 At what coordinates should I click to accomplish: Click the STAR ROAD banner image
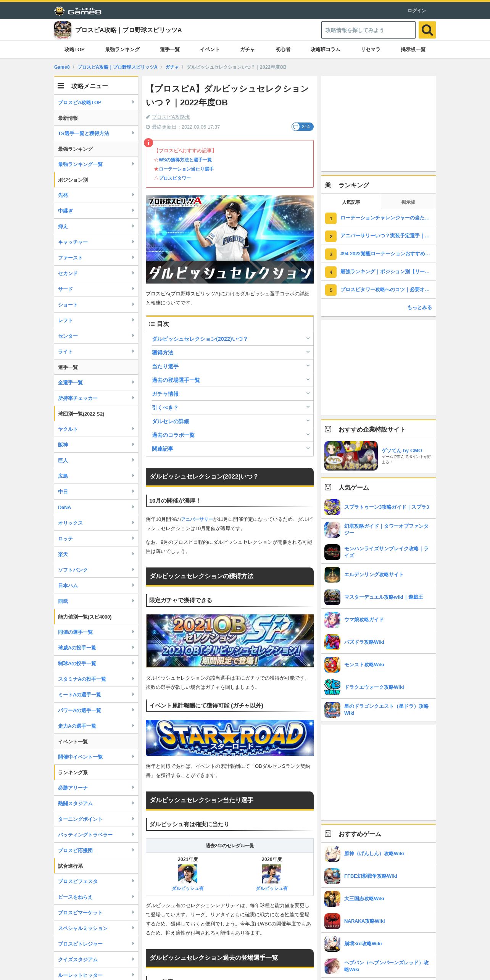tap(230, 738)
